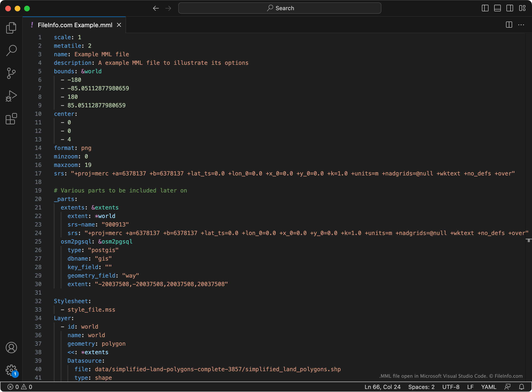Click the Spaces: 2 indentation setting
This screenshot has width=532, height=392.
click(x=421, y=387)
